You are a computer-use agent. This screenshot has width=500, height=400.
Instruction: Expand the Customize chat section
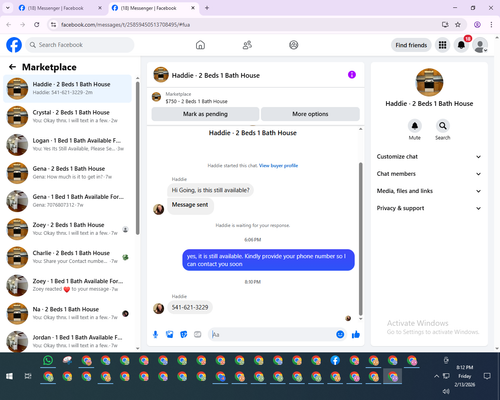click(x=429, y=157)
